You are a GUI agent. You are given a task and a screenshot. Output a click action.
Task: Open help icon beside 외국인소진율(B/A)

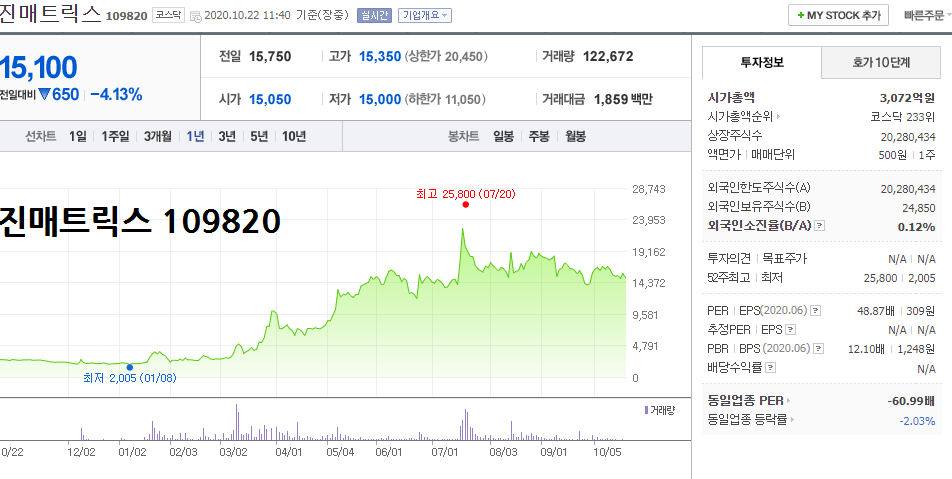click(x=820, y=226)
